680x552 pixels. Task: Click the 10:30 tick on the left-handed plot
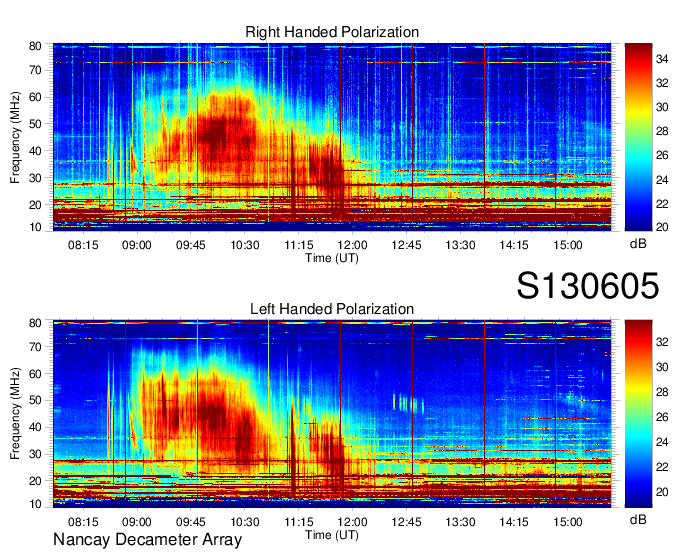point(245,522)
